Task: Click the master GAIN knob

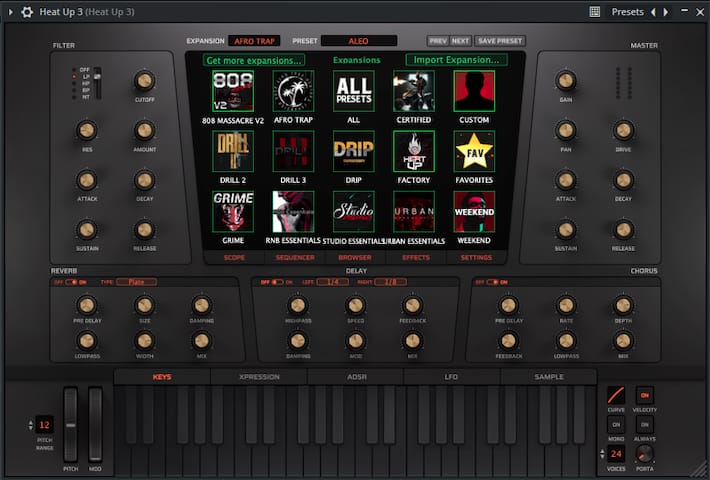Action: click(566, 81)
